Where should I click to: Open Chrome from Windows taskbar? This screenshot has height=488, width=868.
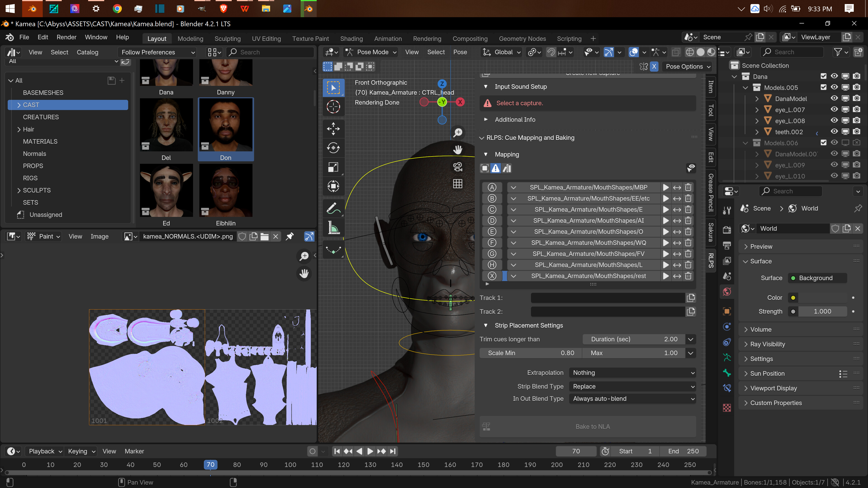pyautogui.click(x=117, y=8)
